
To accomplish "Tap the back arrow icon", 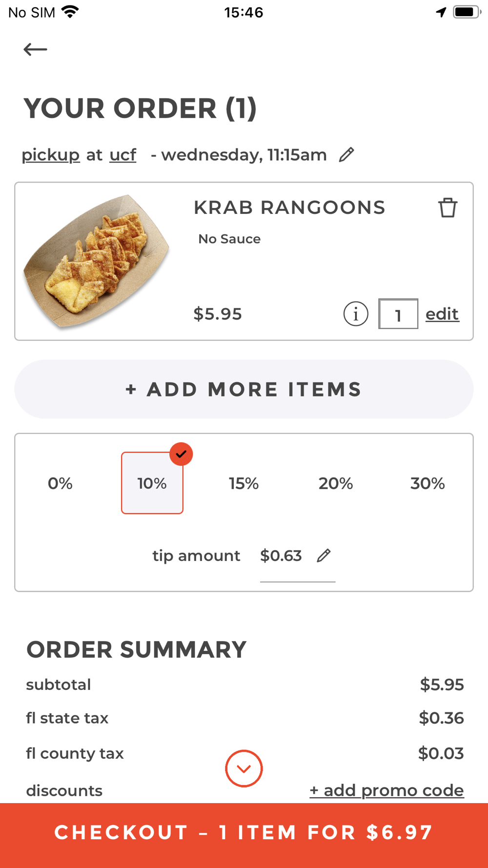I will [x=35, y=49].
